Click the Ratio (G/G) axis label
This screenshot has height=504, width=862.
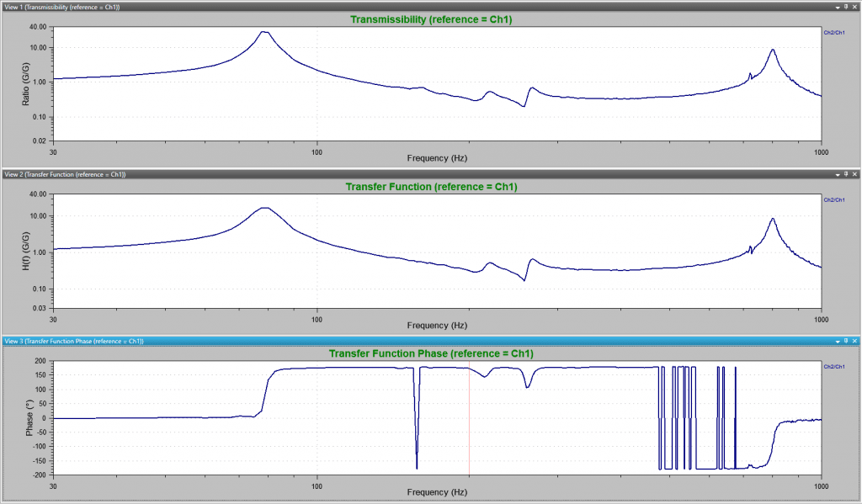pos(24,83)
